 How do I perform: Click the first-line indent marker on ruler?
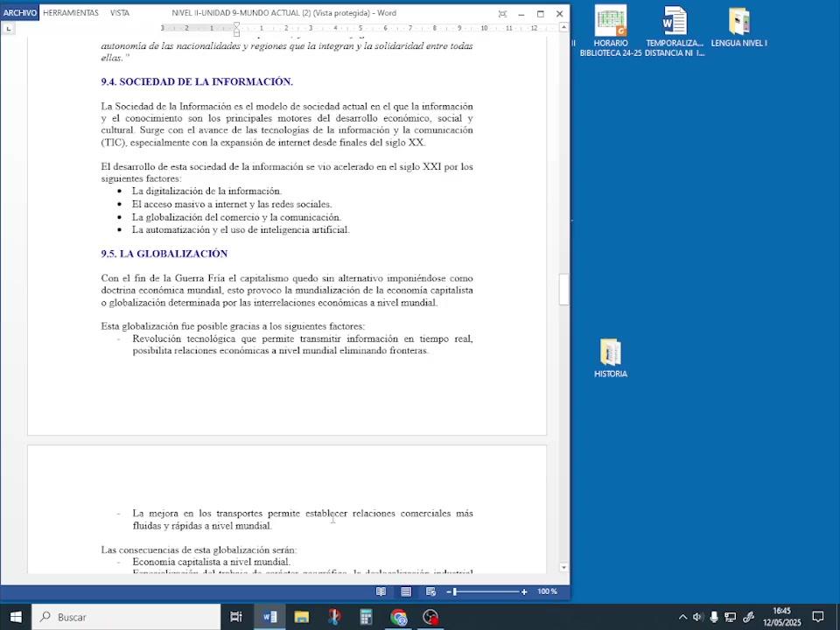tap(236, 25)
